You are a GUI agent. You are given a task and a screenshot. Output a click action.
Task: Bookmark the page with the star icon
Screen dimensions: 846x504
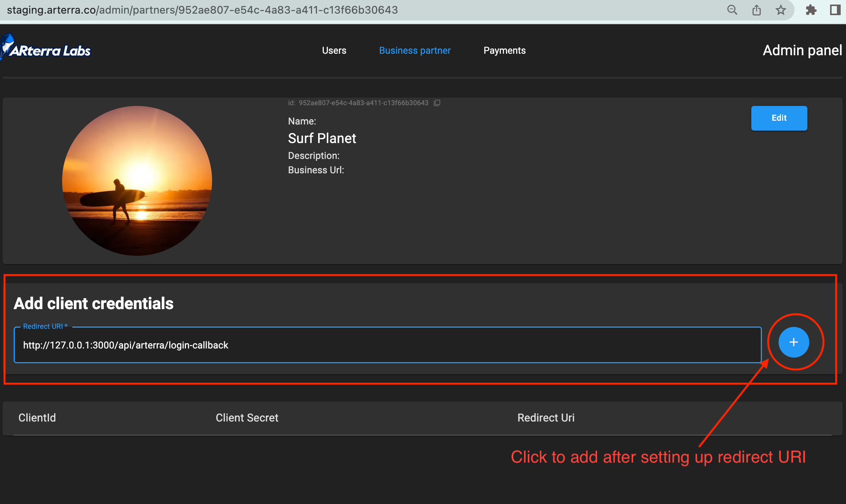pos(781,10)
